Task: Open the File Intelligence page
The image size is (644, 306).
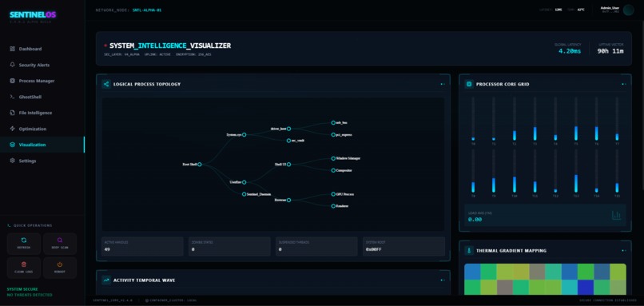Action: [42, 113]
